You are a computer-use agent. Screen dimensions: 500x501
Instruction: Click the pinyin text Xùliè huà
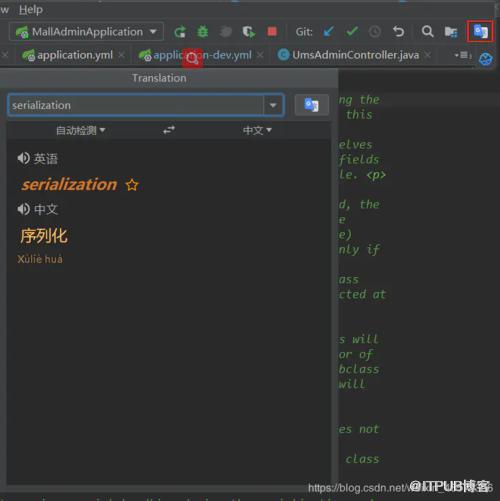pos(40,259)
